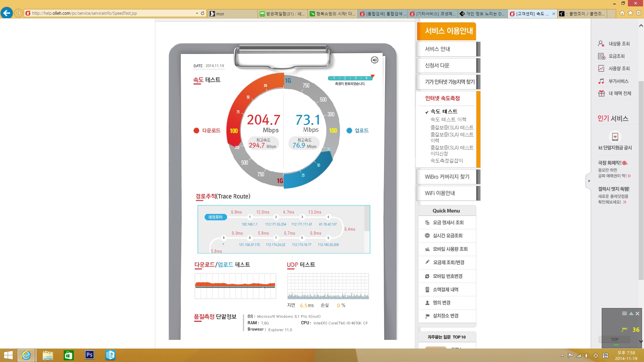Viewport: 644px width, 362px height.
Task: Open 내 혜택 전체 gift icon
Action: tap(601, 93)
